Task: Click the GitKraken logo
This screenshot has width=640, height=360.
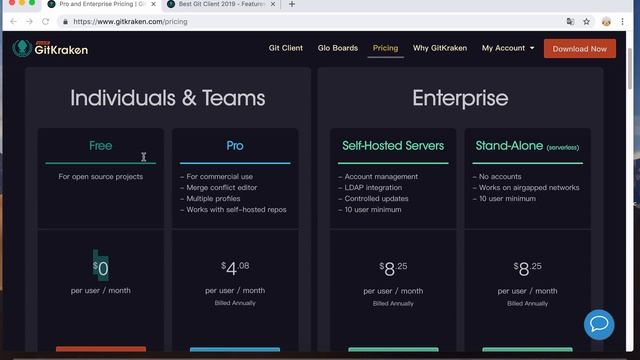Action: pyautogui.click(x=50, y=49)
